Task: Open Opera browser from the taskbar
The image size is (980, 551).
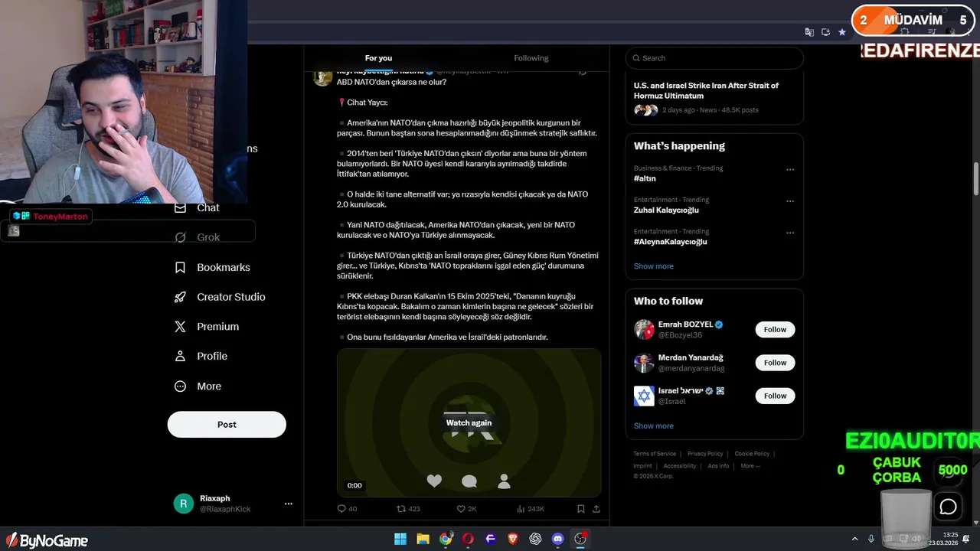Action: click(468, 539)
